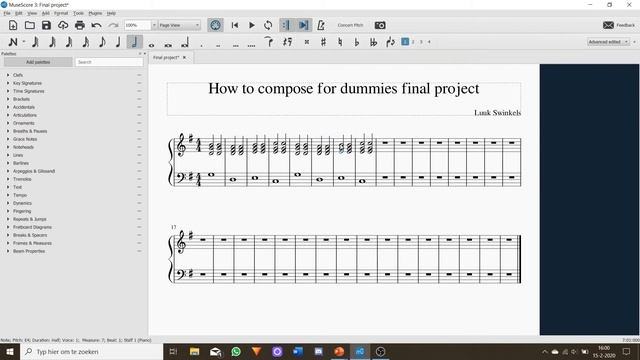
Task: Open the Format menu
Action: [x=61, y=13]
